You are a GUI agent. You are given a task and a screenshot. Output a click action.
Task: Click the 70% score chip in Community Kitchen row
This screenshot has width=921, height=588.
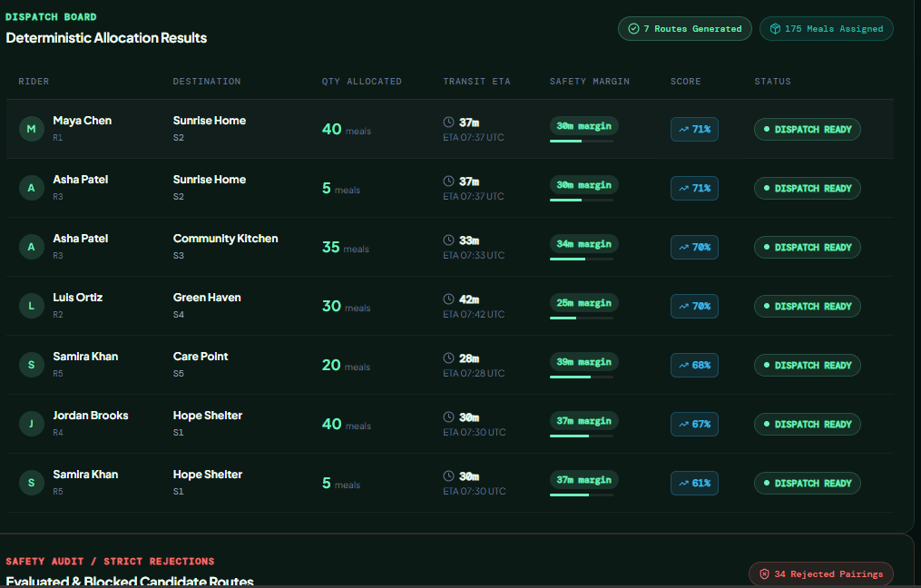(x=694, y=248)
